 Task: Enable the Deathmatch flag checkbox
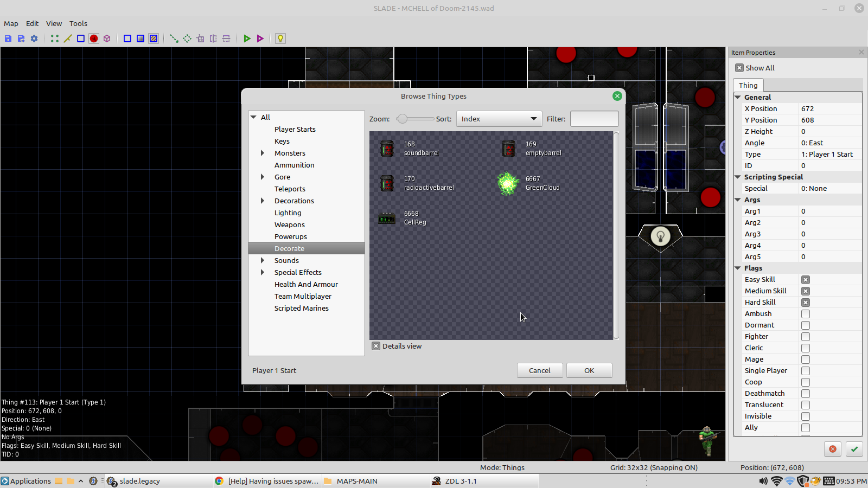(x=806, y=394)
